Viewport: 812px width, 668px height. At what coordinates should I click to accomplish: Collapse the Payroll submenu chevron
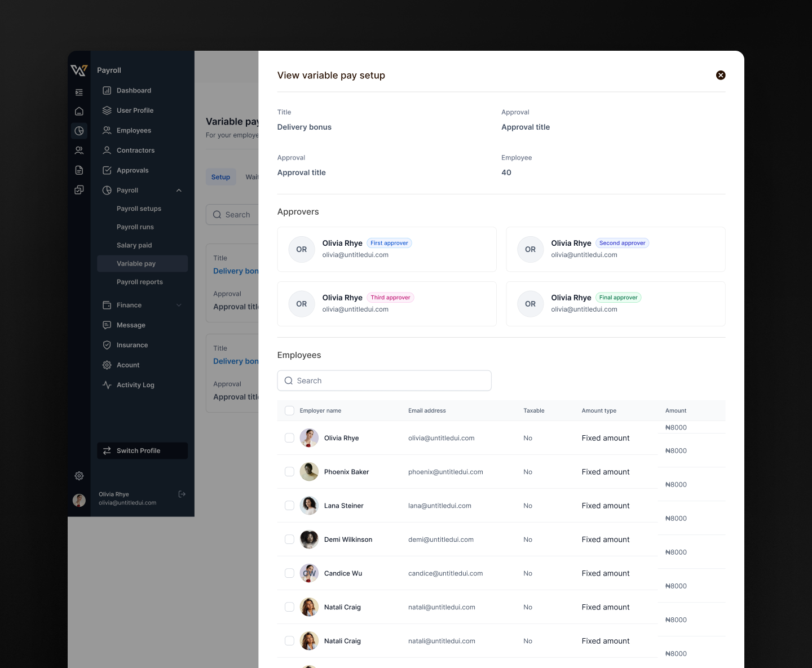click(179, 191)
